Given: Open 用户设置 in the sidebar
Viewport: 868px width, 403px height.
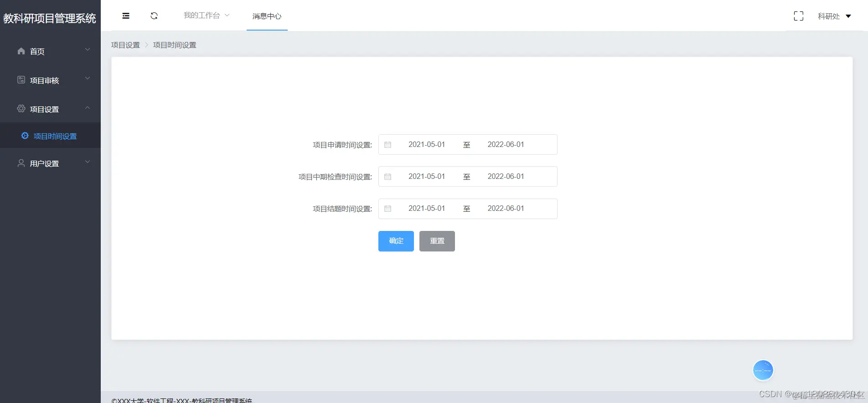Looking at the screenshot, I should point(50,163).
